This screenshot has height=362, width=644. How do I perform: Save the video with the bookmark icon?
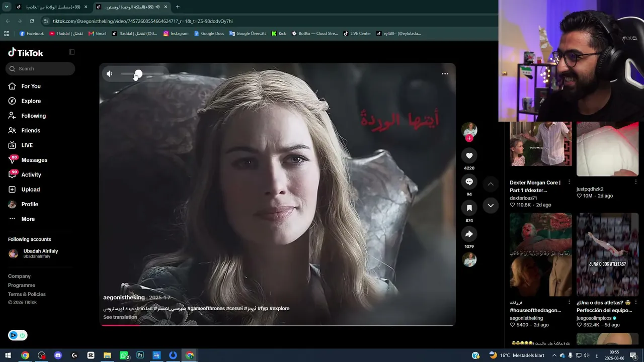click(469, 208)
